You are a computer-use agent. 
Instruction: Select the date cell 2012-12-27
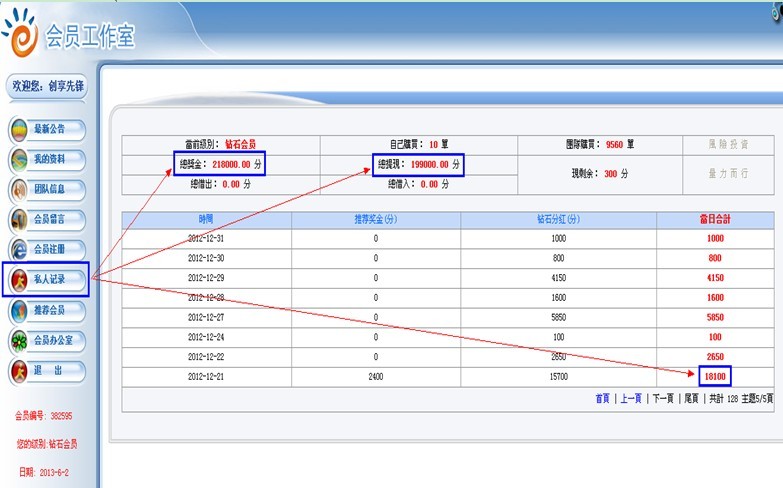click(x=206, y=318)
